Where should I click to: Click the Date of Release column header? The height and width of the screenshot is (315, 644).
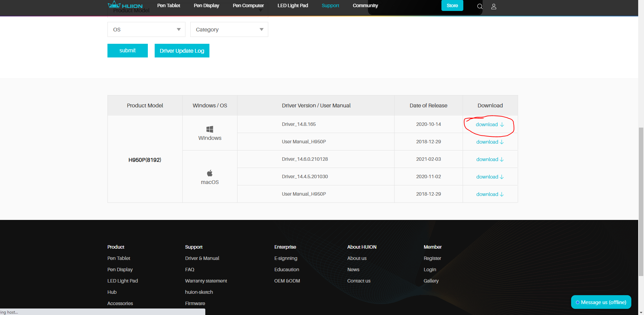pyautogui.click(x=428, y=105)
